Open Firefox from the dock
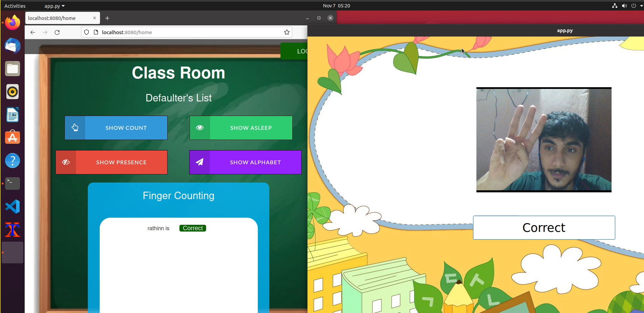 tap(13, 23)
